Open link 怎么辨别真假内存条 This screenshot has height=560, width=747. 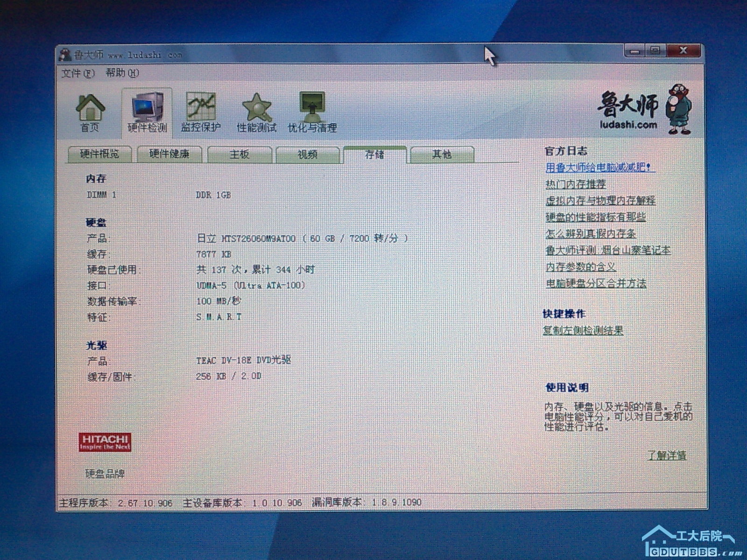(591, 234)
